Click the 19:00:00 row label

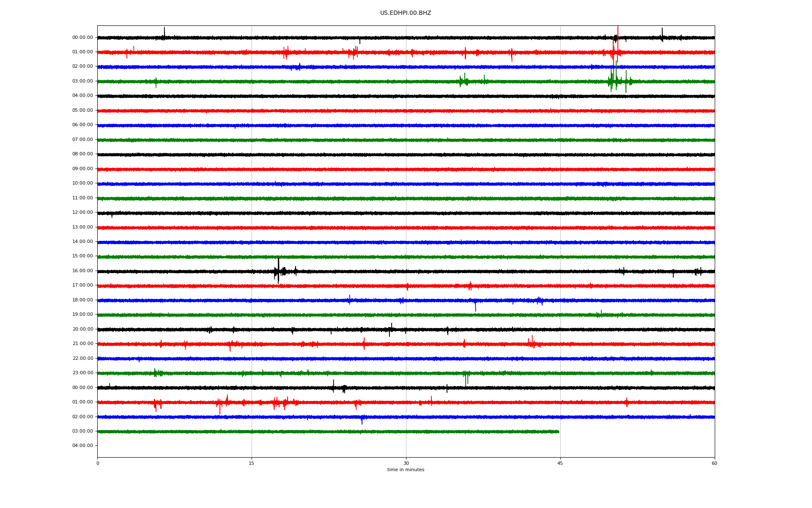(x=82, y=315)
